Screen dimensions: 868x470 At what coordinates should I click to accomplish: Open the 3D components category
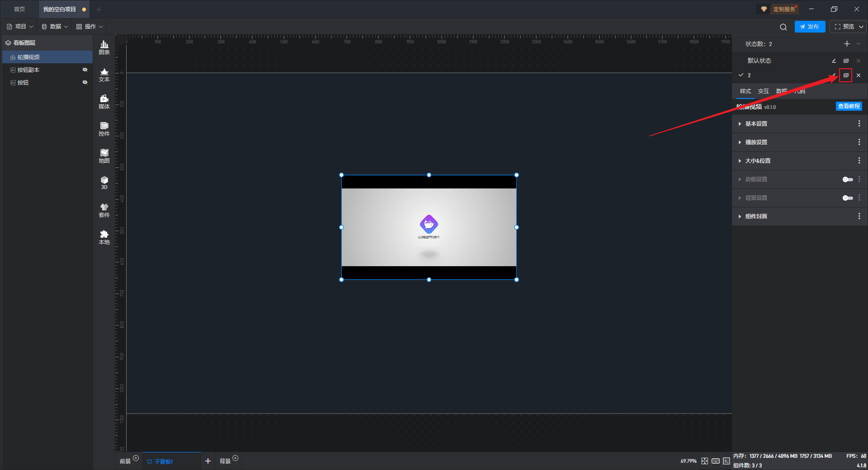pyautogui.click(x=104, y=183)
